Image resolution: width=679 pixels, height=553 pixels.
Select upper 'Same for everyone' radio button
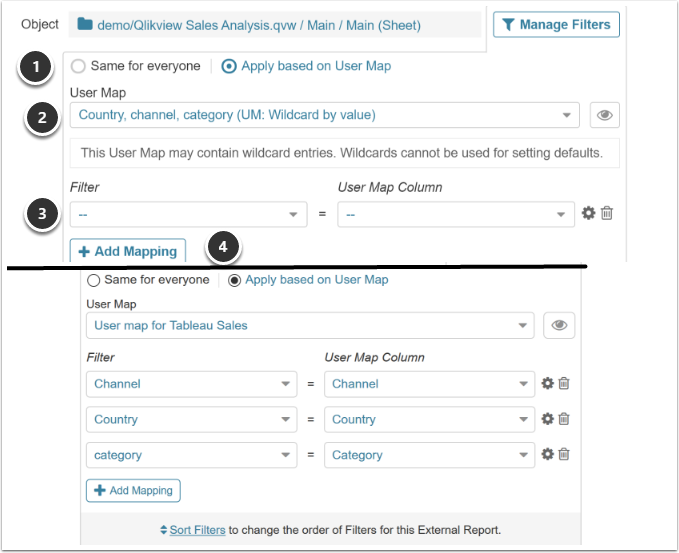(x=78, y=66)
